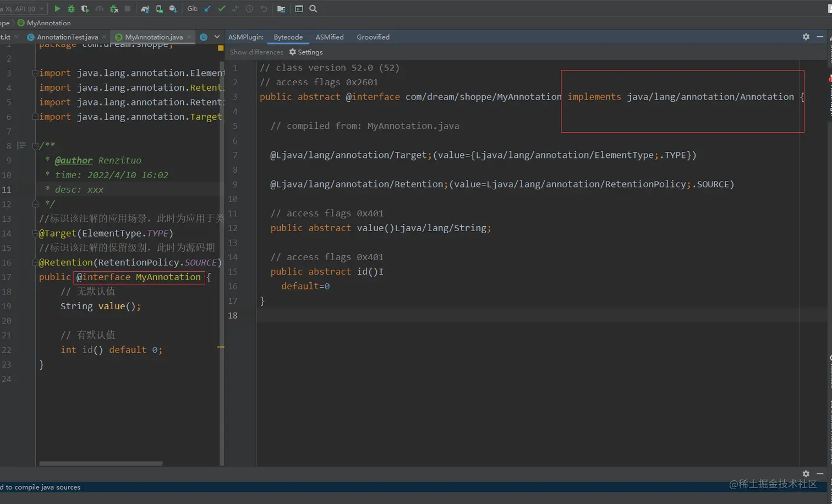Hide the bottom tool window panel

(x=820, y=474)
